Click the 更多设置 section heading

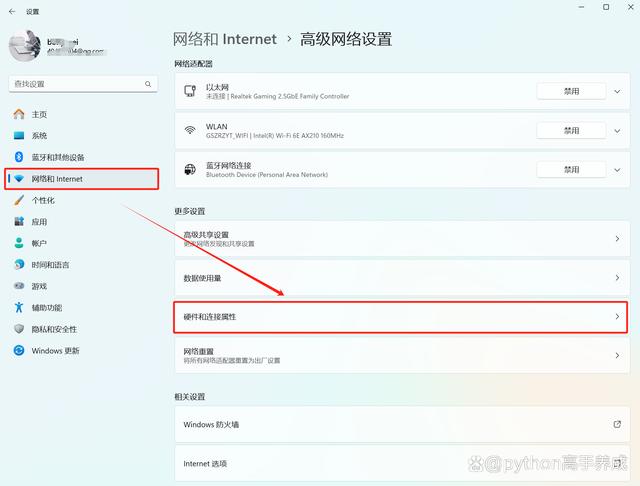click(x=190, y=211)
